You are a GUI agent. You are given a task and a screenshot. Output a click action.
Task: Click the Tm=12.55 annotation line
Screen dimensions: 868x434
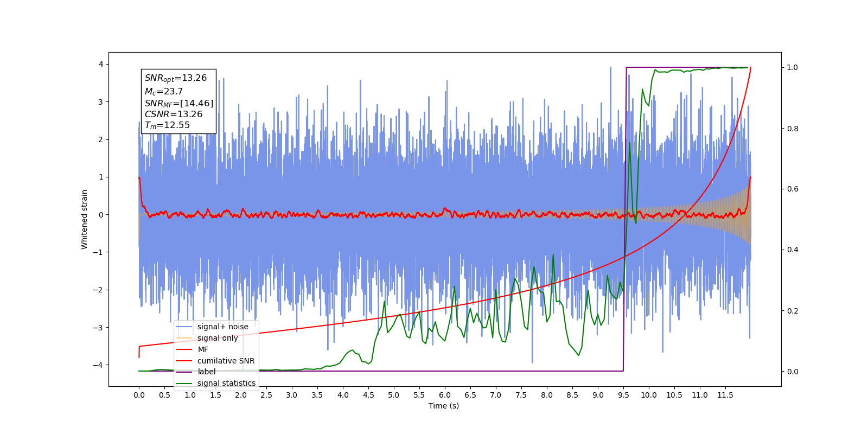(167, 125)
